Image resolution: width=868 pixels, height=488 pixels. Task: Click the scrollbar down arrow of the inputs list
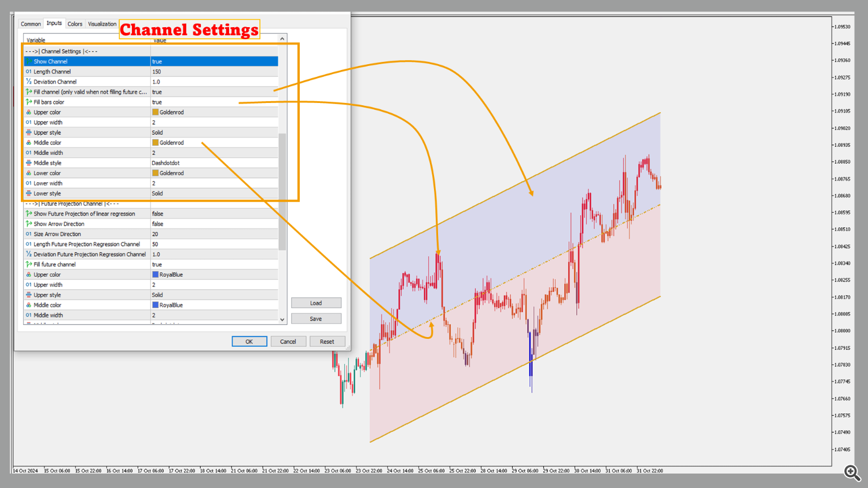tap(282, 320)
